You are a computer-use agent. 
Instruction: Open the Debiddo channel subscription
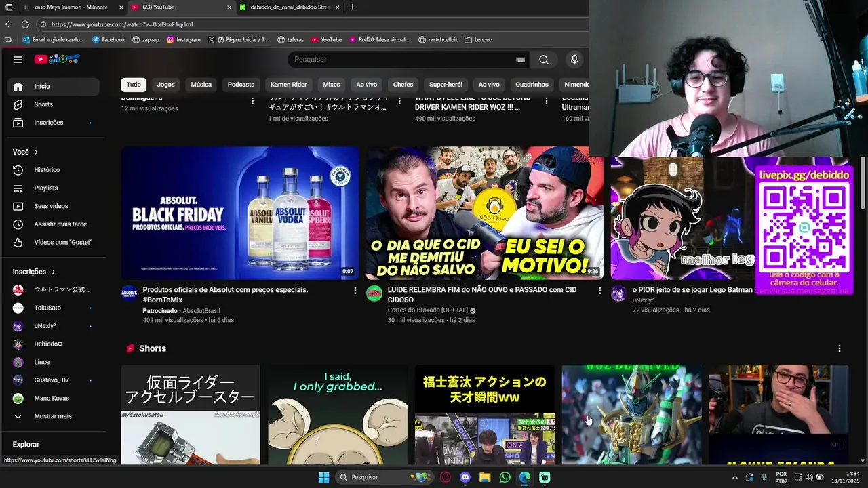[53, 344]
